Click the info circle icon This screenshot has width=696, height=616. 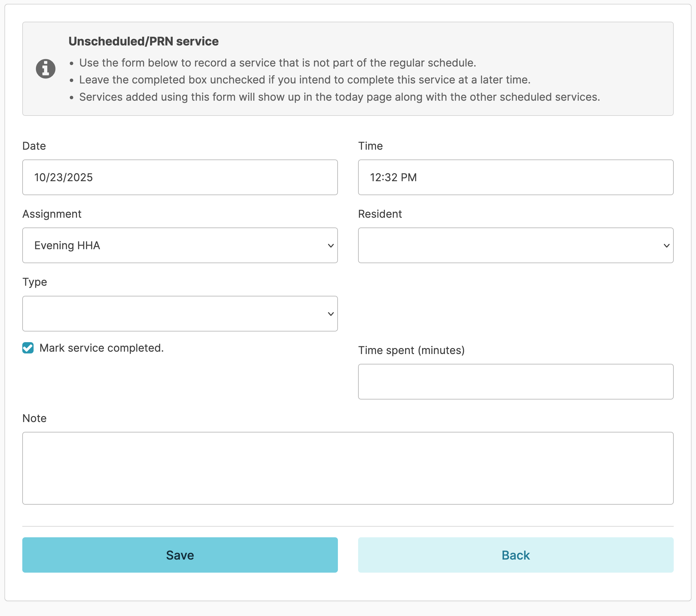coord(46,69)
